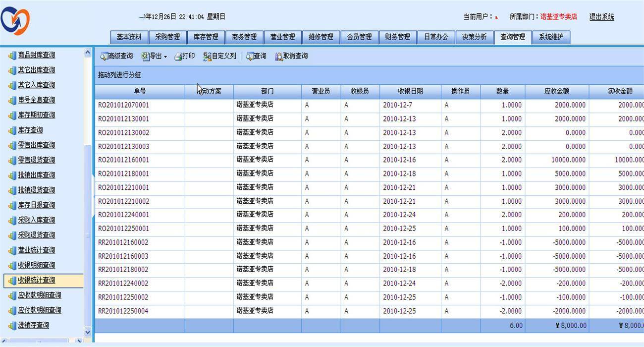Click the icon beside 库存日报查询
The image size is (644, 347).
point(12,205)
